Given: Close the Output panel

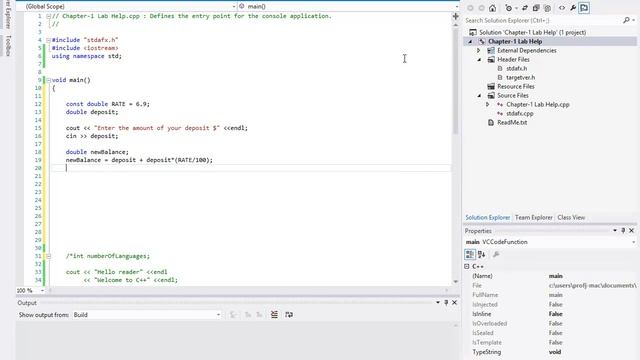Looking at the screenshot, I should click(454, 302).
